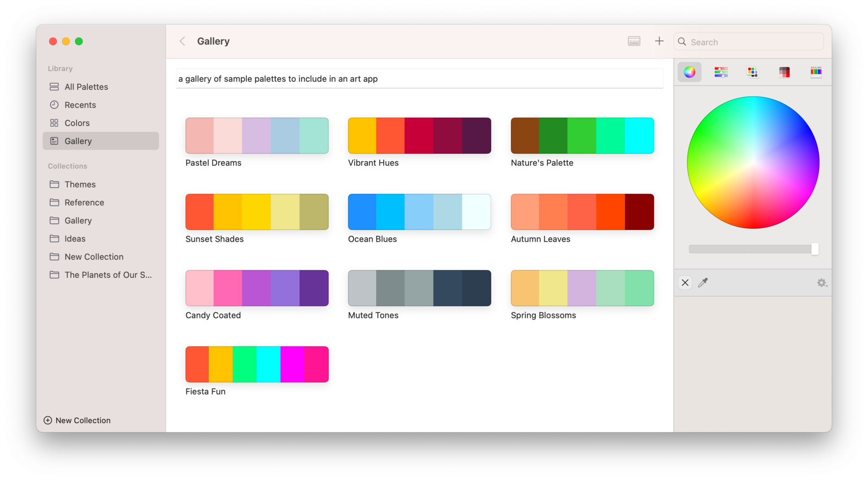Open the Ocean Blues palette
The width and height of the screenshot is (868, 480).
420,212
